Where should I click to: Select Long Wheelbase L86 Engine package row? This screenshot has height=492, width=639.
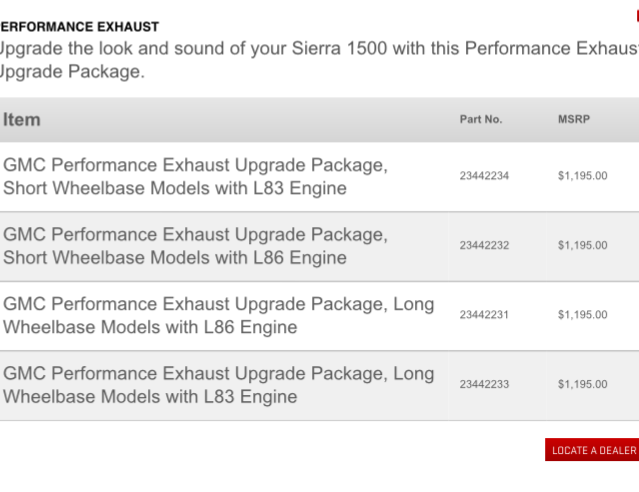(320, 315)
